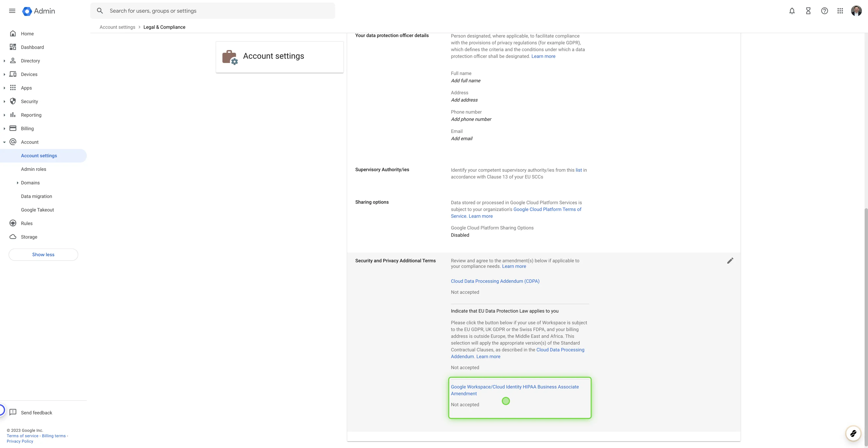Open the help question mark icon
Image resolution: width=868 pixels, height=448 pixels.
824,11
